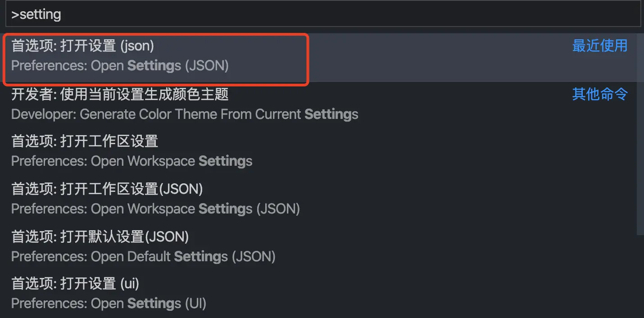Image resolution: width=644 pixels, height=318 pixels.
Task: Click the Preferences: Open Settings (JSON) subtitle
Action: coord(120,66)
